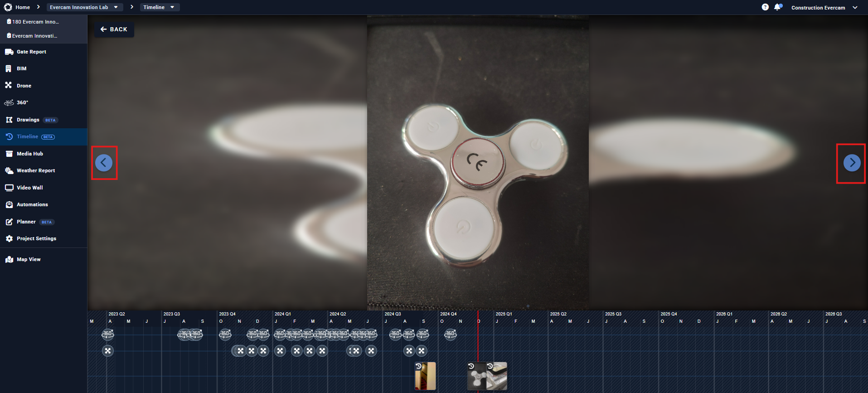Open the help question mark icon
The width and height of the screenshot is (868, 393).
point(765,7)
